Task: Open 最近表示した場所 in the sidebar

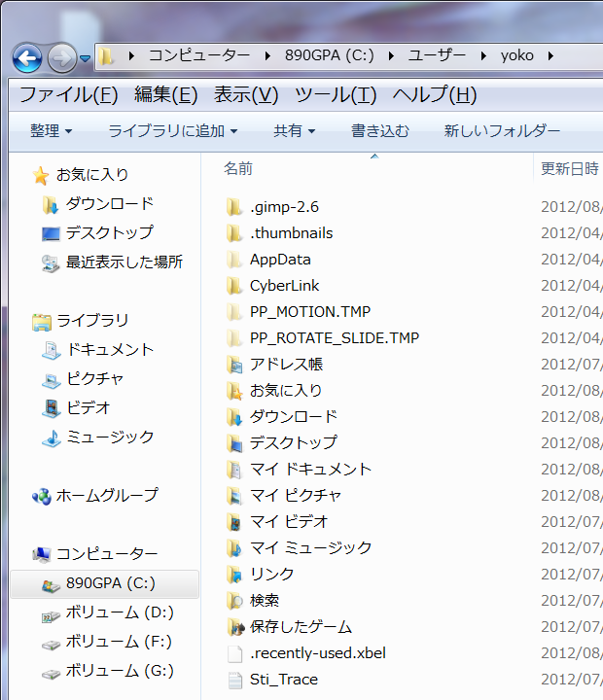Action: tap(124, 262)
